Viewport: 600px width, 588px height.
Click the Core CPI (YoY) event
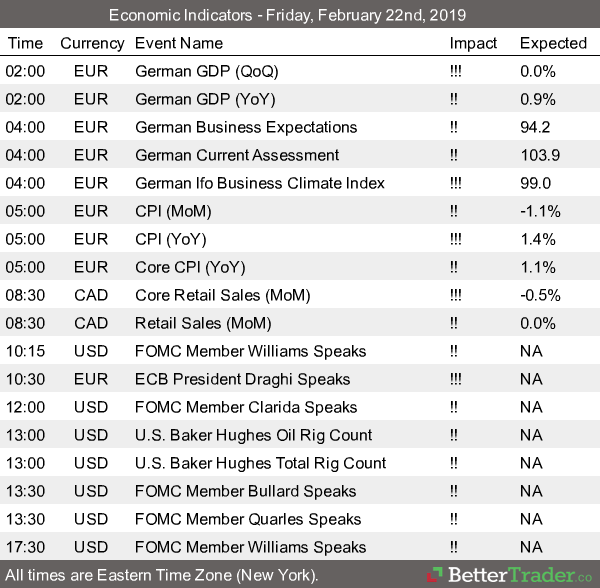coord(190,267)
